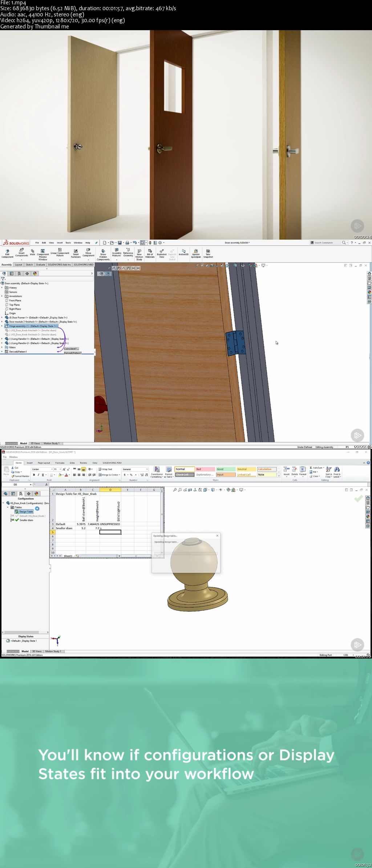Select Long Handle<1> component in tree
372x868 pixels.
(38, 339)
